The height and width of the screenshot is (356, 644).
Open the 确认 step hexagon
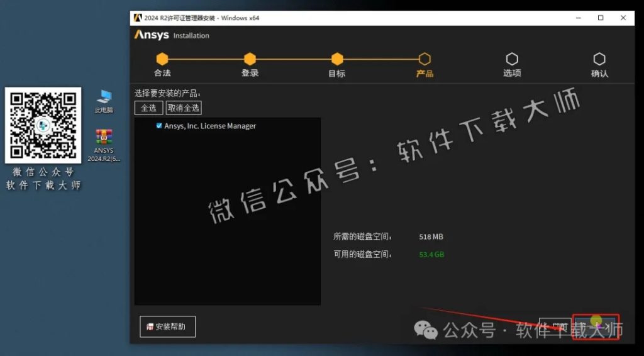point(599,59)
